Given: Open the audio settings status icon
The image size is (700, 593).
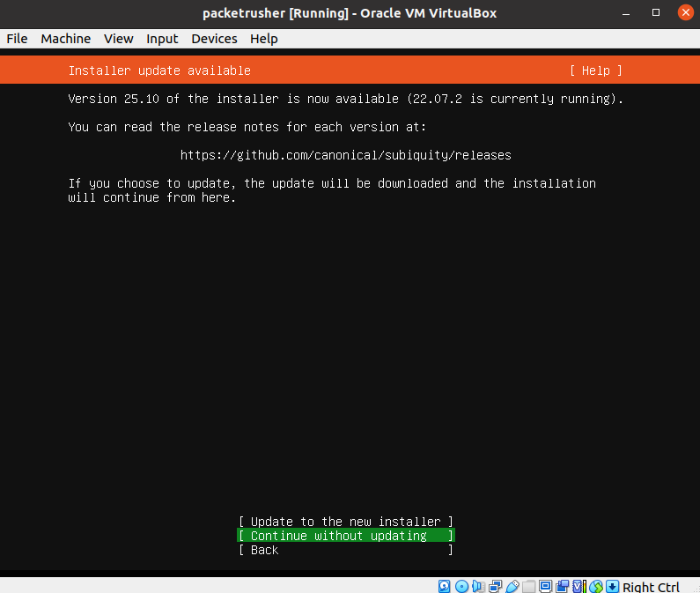Looking at the screenshot, I should click(x=478, y=586).
